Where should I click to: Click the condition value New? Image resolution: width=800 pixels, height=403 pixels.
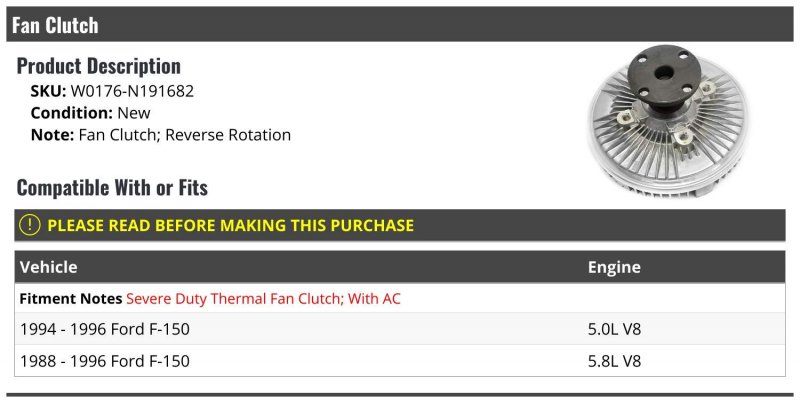(134, 113)
